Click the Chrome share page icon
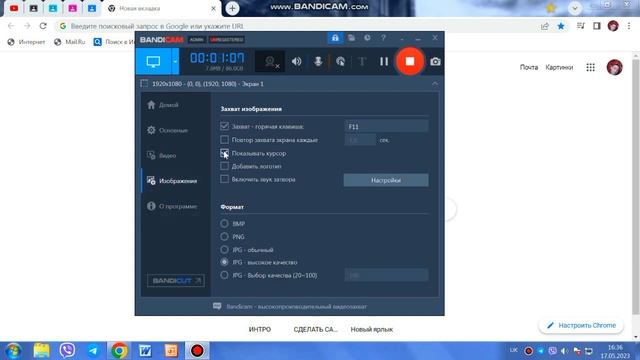The height and width of the screenshot is (360, 640). (544, 26)
